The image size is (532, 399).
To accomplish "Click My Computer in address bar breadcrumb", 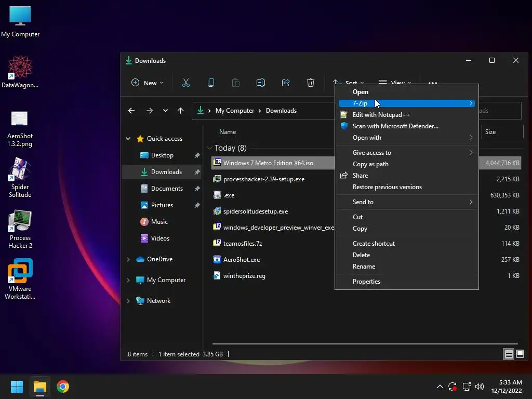I will pyautogui.click(x=235, y=111).
